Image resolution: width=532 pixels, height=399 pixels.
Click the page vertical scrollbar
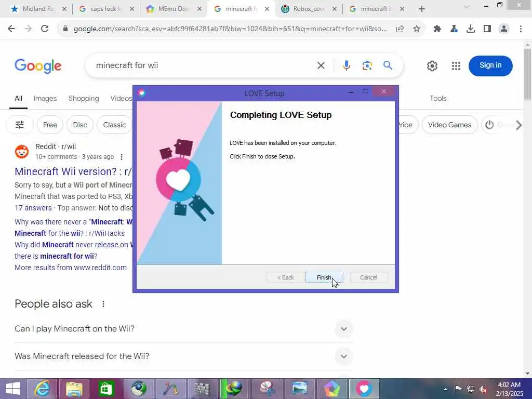pos(527,75)
